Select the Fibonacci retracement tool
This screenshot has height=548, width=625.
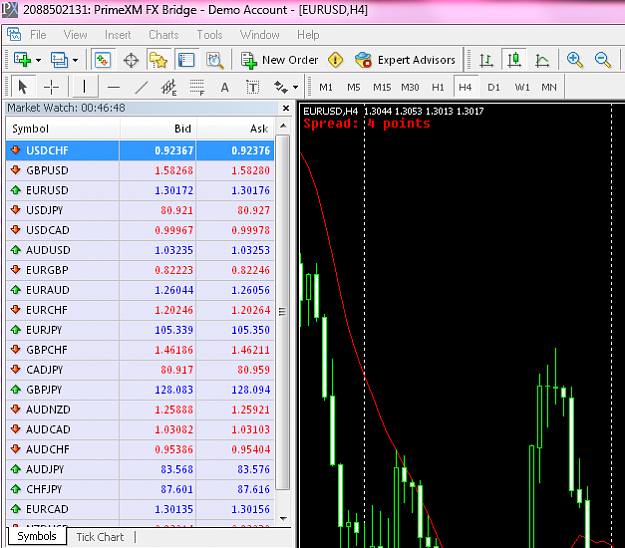(x=197, y=87)
